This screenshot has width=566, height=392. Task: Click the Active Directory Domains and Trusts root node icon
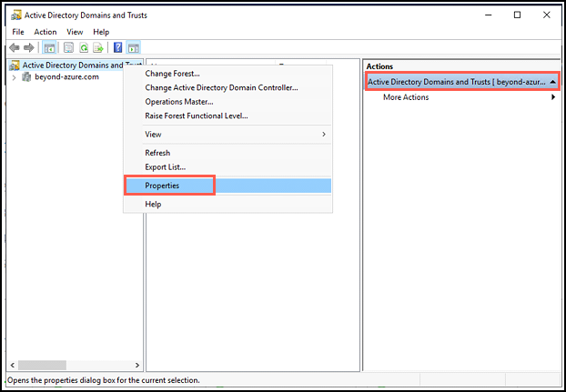pyautogui.click(x=15, y=65)
